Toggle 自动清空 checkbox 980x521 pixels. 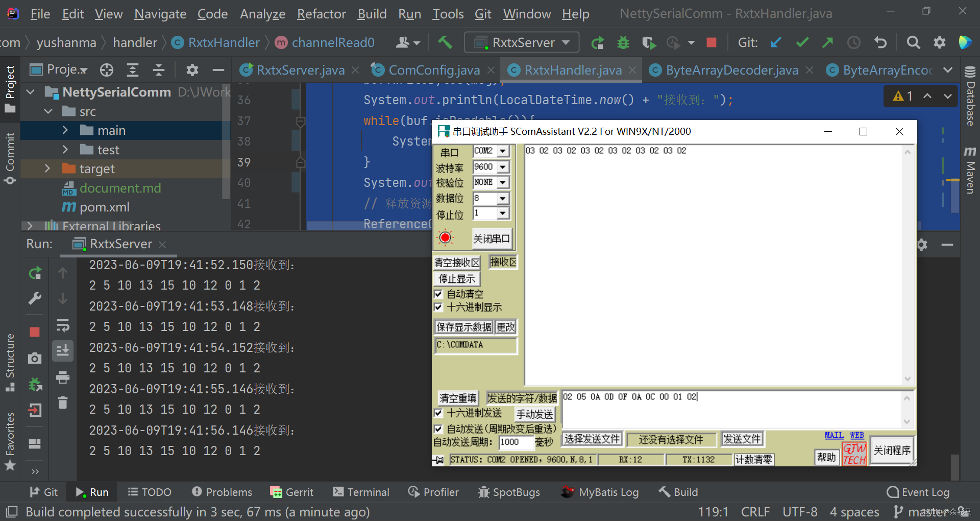coord(438,294)
